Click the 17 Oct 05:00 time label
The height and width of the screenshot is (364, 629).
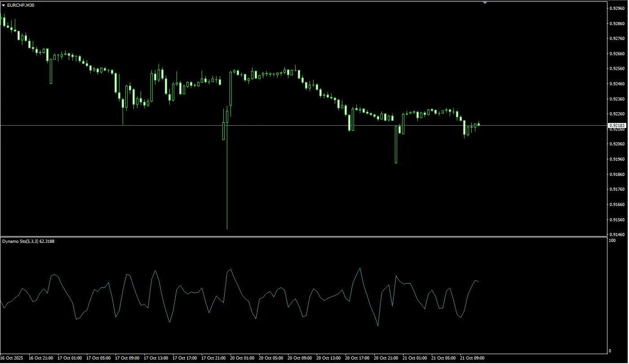[98, 358]
